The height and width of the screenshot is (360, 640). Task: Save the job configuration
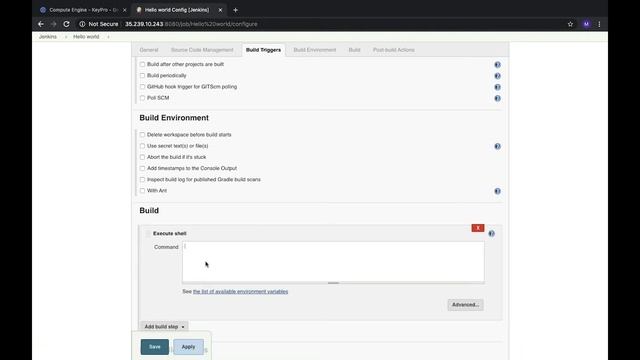tap(155, 347)
